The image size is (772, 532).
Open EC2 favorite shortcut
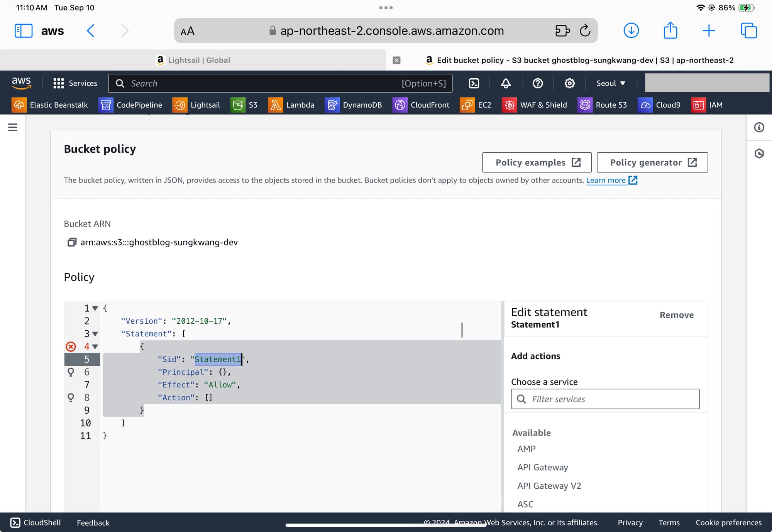click(x=476, y=105)
